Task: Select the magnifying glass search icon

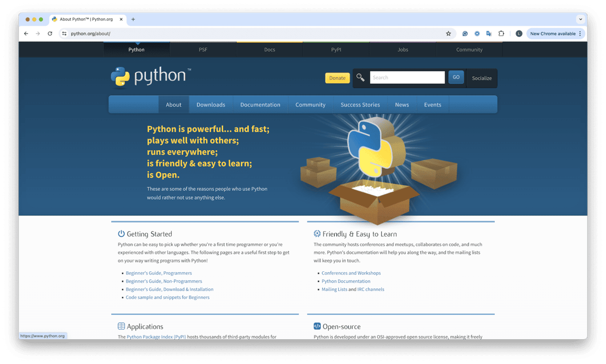Action: click(x=360, y=78)
